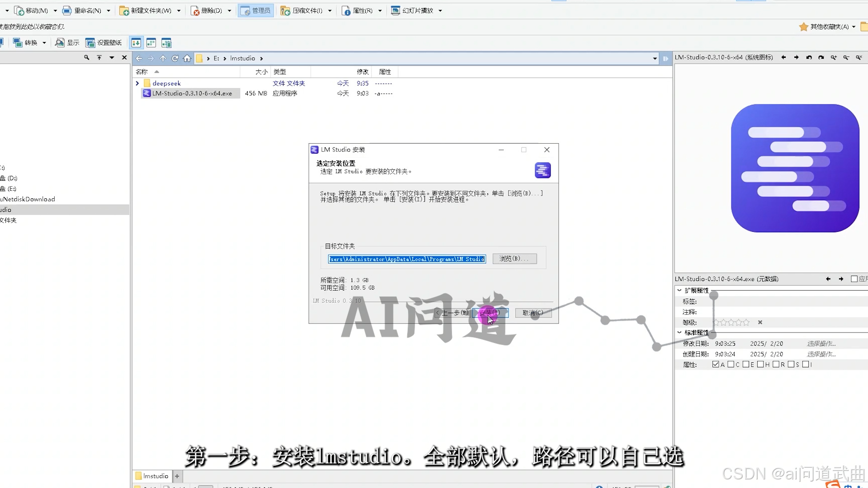Clear the rating with the X icon
Screen dimensions: 868x488
pyautogui.click(x=760, y=323)
